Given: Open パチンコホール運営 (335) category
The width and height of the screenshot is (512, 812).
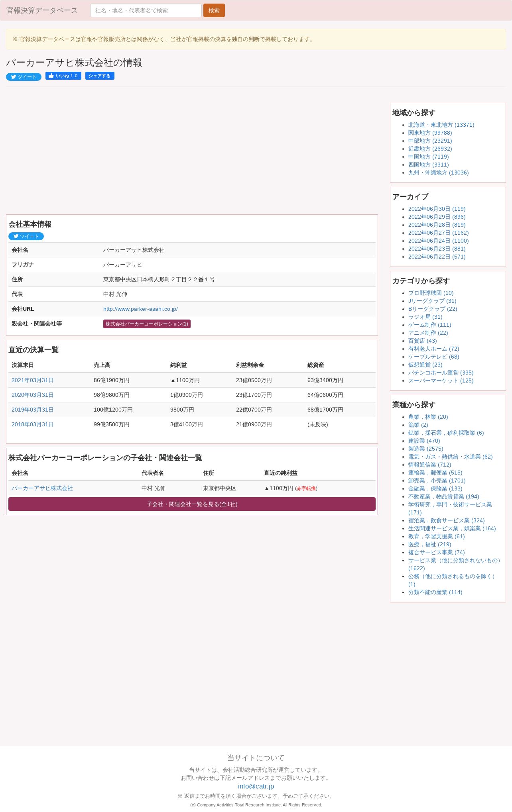Looking at the screenshot, I should point(441,373).
